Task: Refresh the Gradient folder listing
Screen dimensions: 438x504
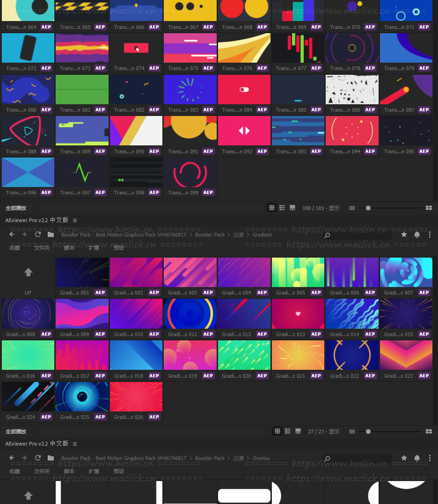Action: [x=37, y=234]
